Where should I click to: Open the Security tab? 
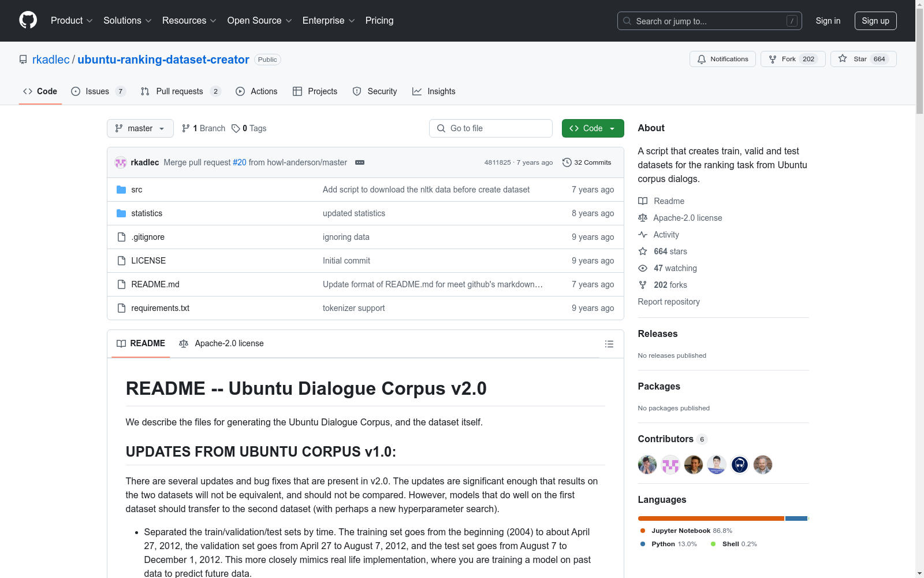[x=375, y=91]
